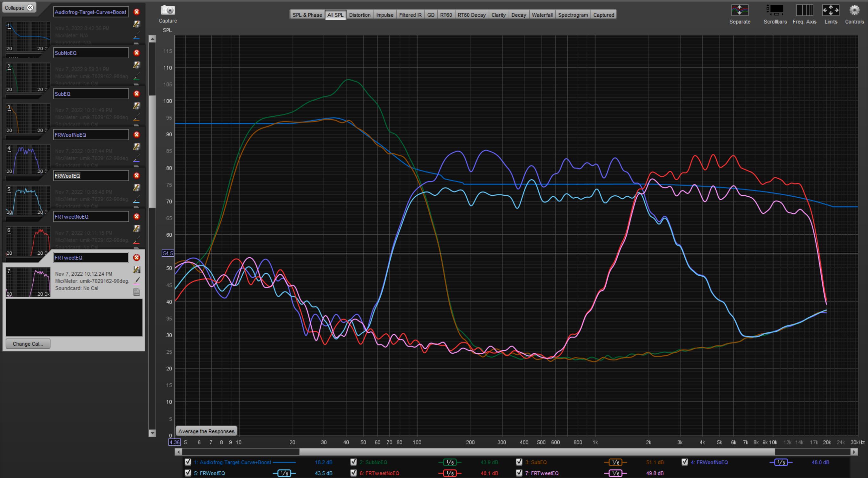Select the FRWoofEQ measurement thumbnail
Image resolution: width=868 pixels, height=478 pixels.
coord(28,201)
